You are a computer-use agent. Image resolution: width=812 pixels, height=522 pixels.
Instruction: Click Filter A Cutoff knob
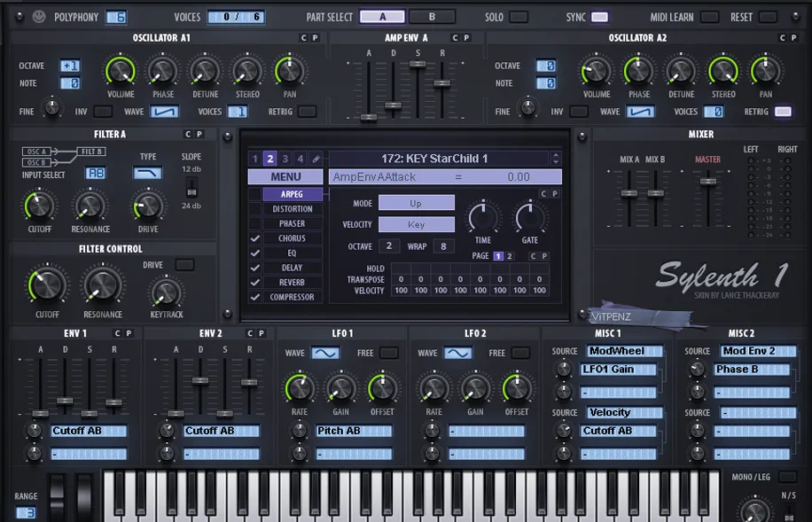(39, 206)
